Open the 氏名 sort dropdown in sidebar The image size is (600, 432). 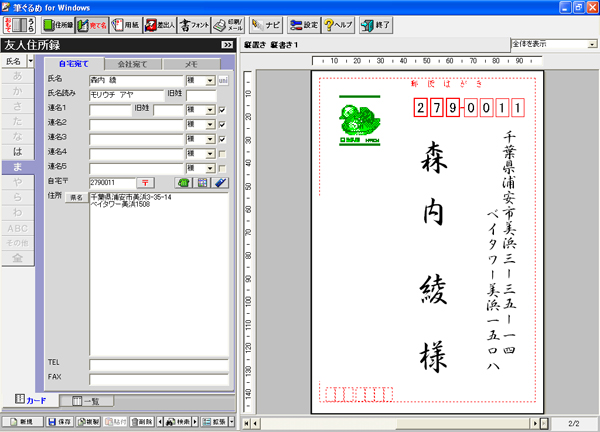pos(32,62)
